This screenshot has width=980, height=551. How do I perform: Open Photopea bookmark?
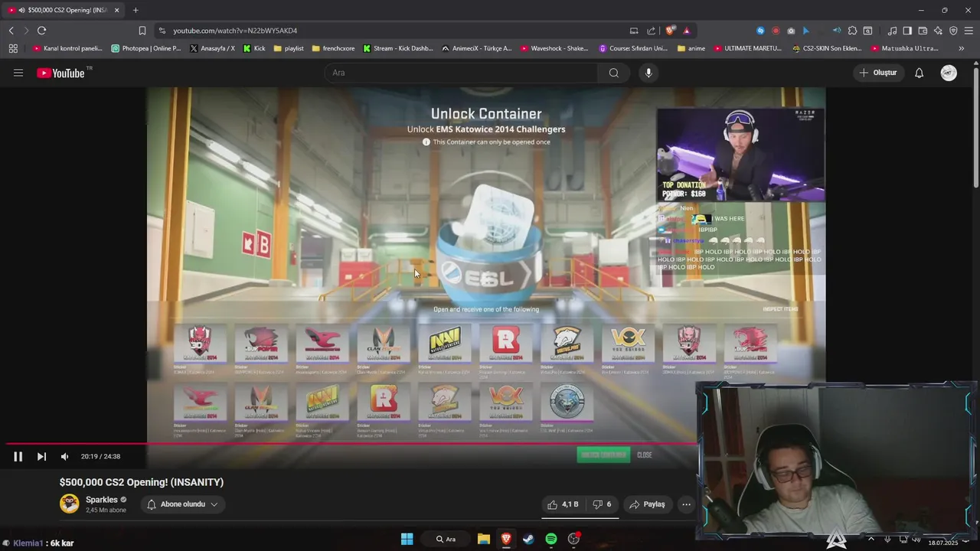point(146,48)
